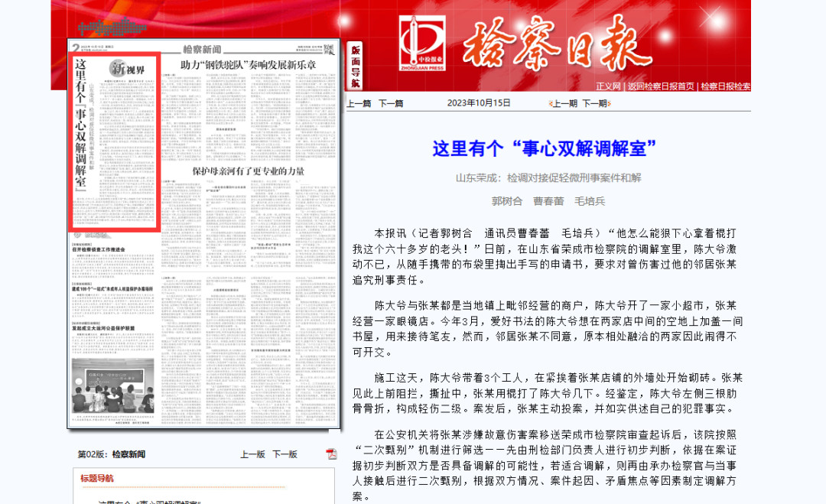Click the 检察新闻 page header in the thumbnail
This screenshot has width=826, height=504.
(x=202, y=49)
